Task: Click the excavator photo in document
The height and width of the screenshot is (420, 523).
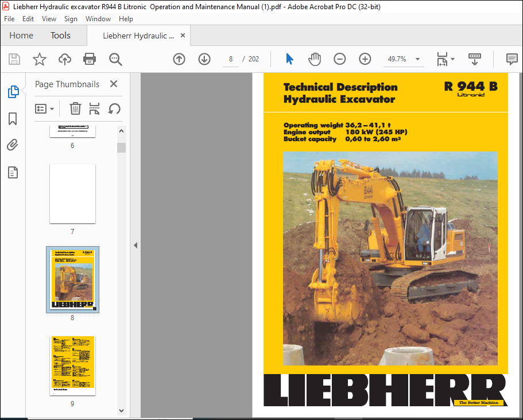Action: click(x=390, y=258)
